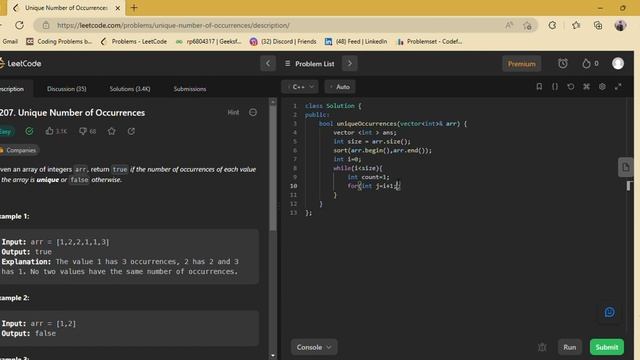Screen dimensions: 640x360
Task: Run the code
Action: click(x=569, y=347)
